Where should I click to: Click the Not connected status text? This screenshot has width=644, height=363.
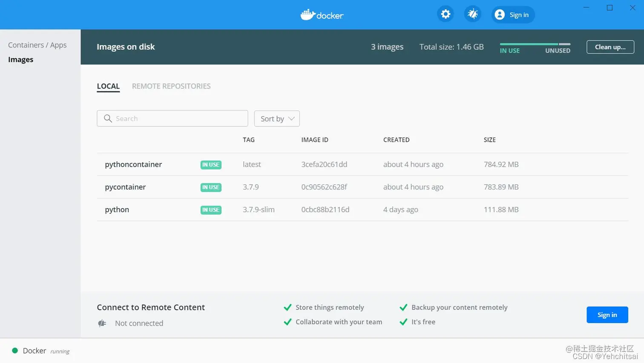click(x=139, y=323)
